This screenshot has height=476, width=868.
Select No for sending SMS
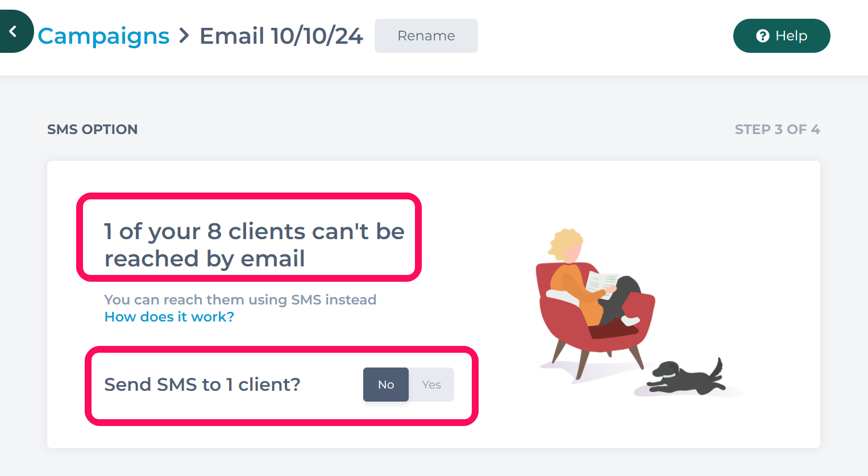tap(386, 385)
